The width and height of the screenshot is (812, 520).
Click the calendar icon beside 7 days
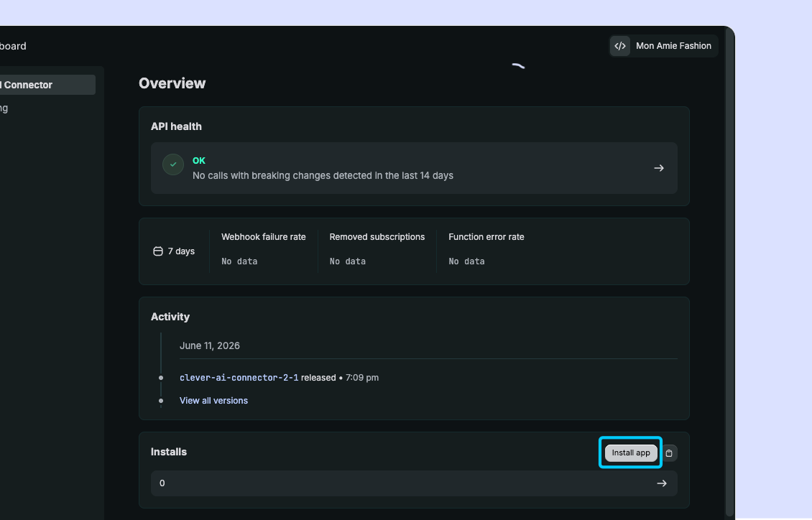point(158,251)
